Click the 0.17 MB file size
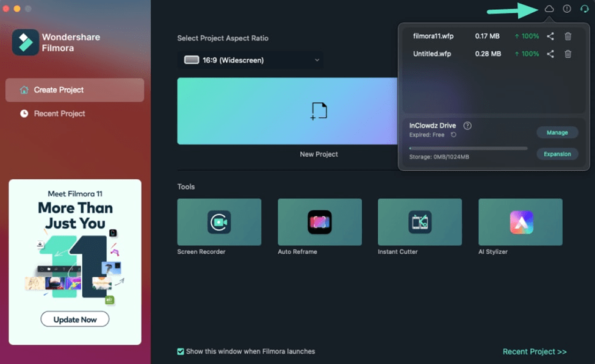595x364 pixels. [x=487, y=36]
